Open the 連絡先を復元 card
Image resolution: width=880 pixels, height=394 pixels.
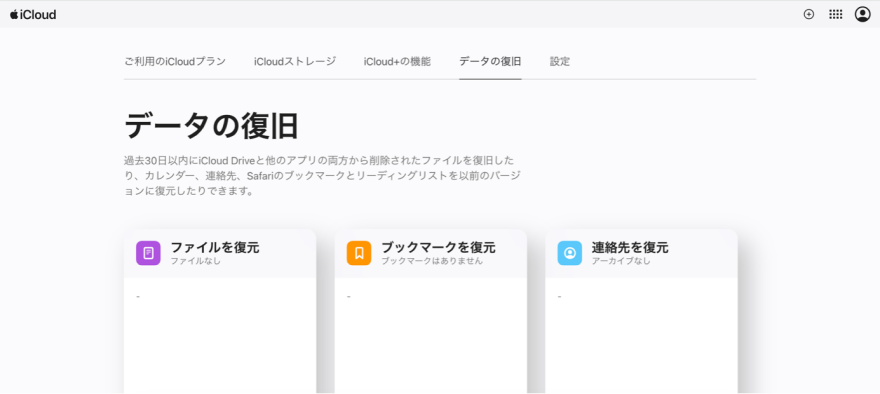point(641,311)
